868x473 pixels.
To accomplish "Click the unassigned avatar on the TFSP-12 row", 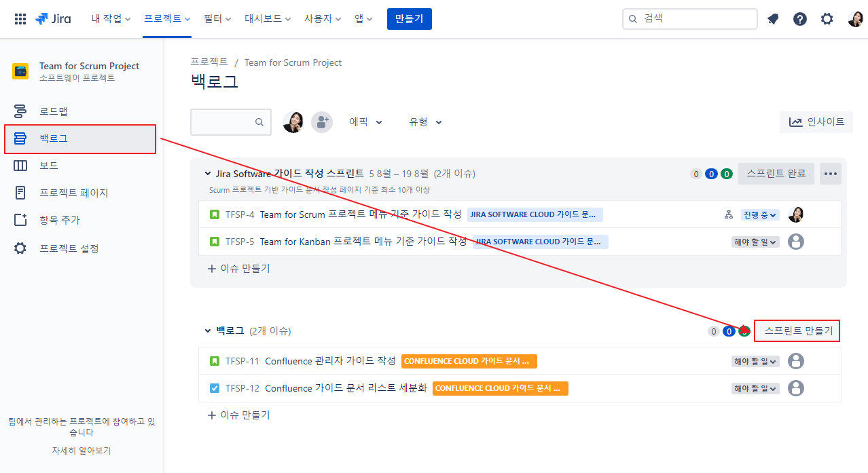I will (796, 388).
